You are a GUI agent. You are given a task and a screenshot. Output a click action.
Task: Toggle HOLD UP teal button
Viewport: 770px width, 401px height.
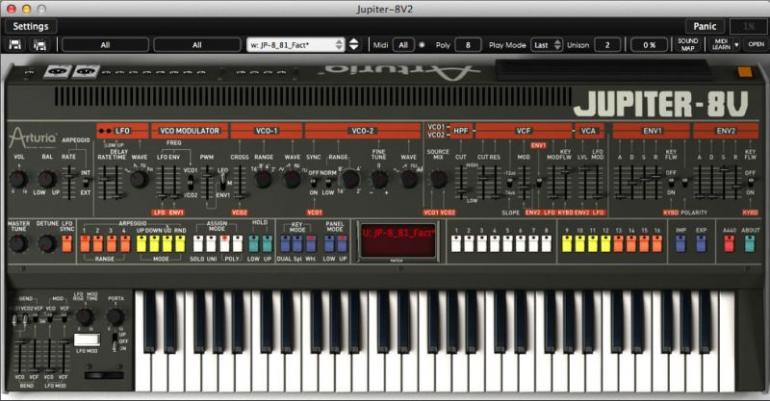pyautogui.click(x=267, y=243)
